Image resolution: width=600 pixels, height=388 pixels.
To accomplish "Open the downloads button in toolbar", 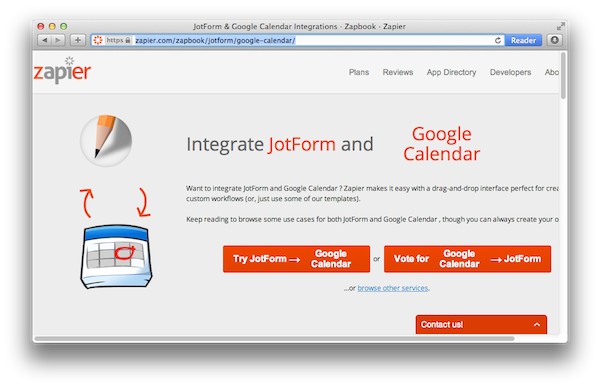I will coord(554,40).
